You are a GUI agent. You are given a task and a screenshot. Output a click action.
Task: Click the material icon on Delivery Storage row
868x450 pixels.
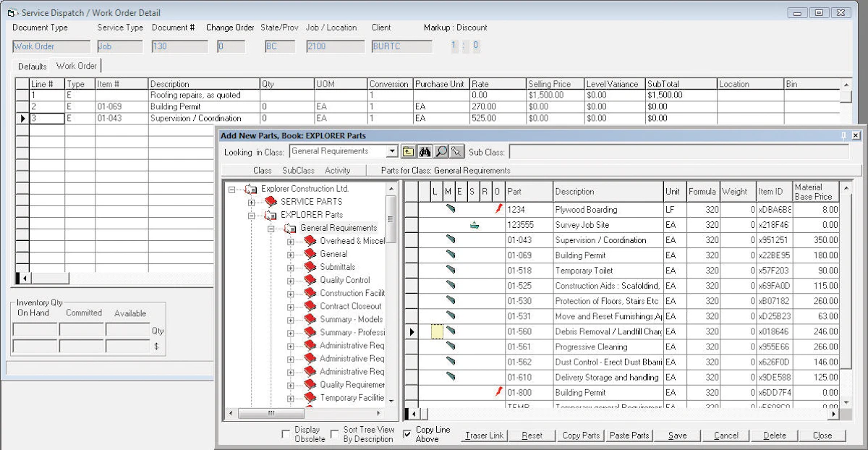pos(451,376)
